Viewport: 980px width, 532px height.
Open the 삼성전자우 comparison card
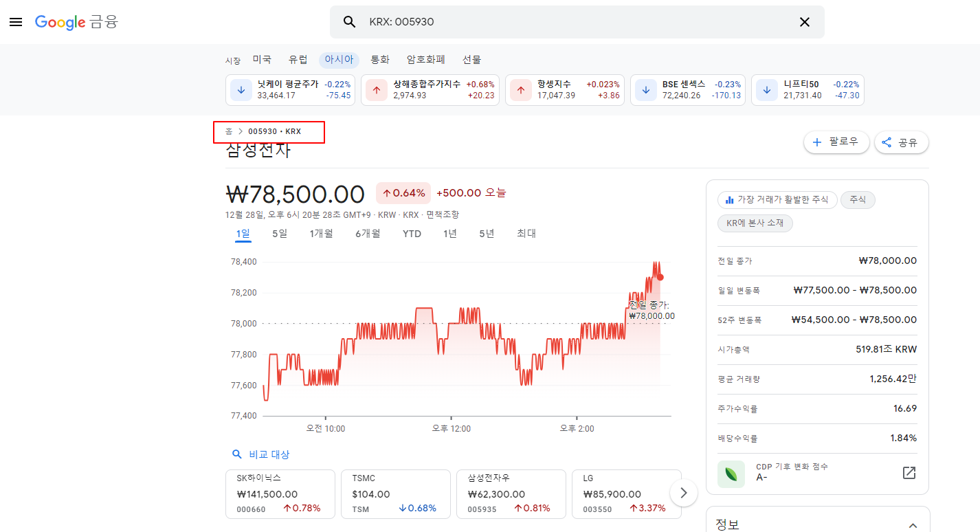click(511, 494)
